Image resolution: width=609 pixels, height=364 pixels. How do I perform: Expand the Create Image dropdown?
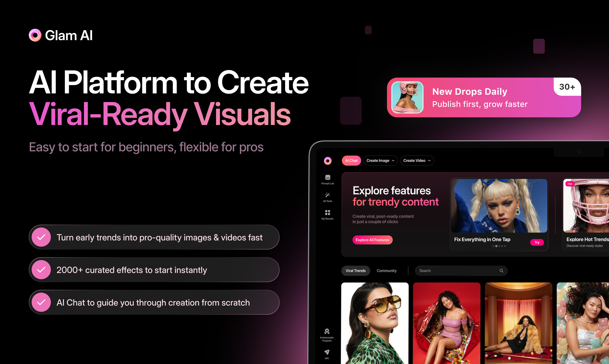pos(380,160)
